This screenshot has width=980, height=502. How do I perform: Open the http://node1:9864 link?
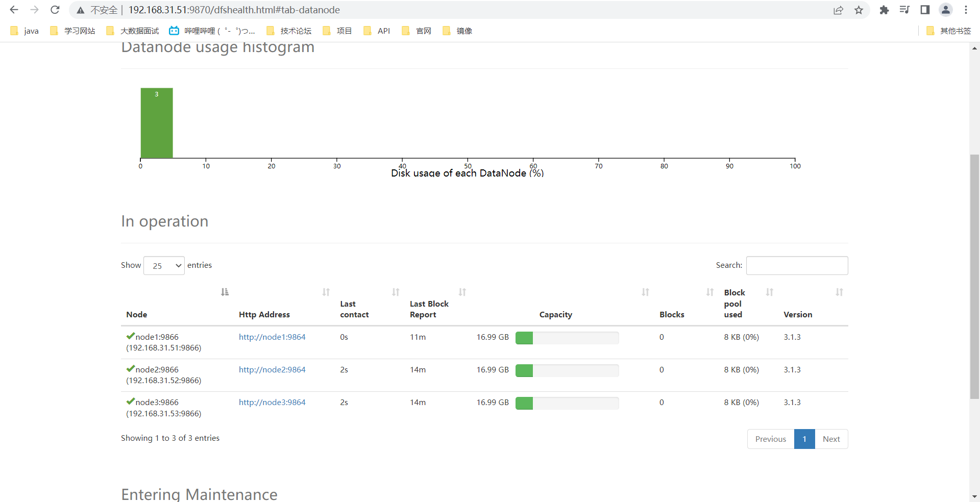272,337
